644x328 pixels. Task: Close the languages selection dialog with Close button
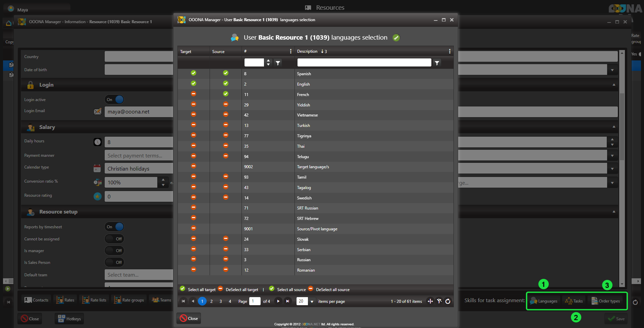coord(189,318)
